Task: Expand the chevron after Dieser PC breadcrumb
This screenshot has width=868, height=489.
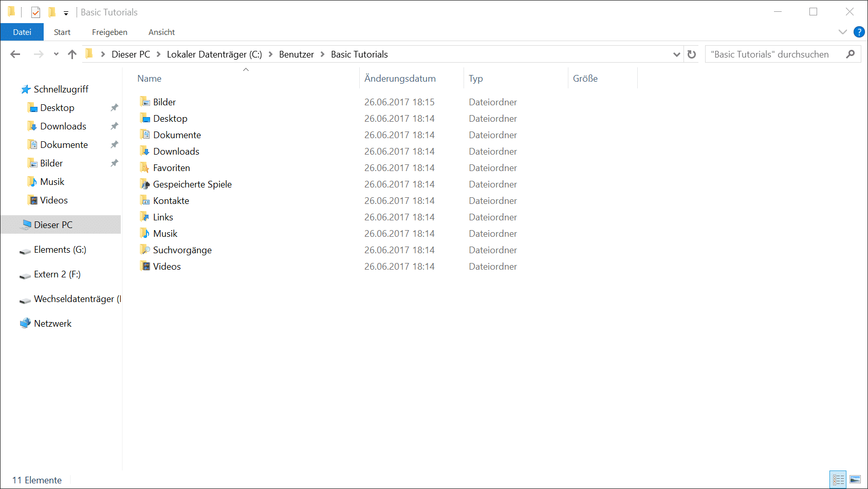Action: pos(159,54)
